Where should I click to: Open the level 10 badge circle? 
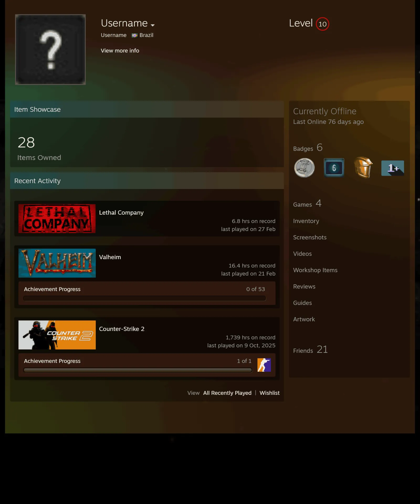322,24
